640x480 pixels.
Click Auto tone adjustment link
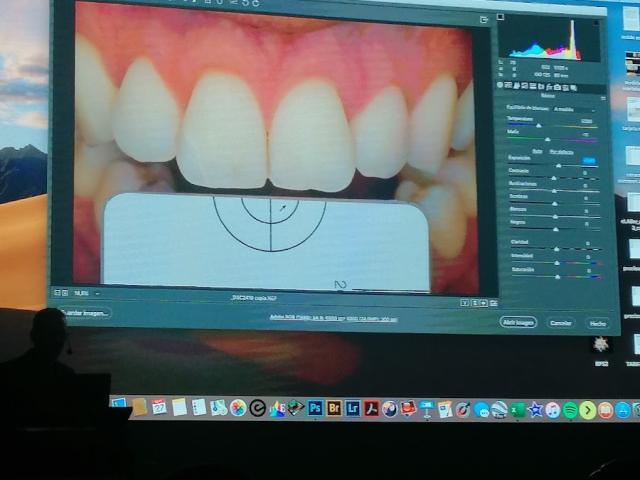point(537,151)
